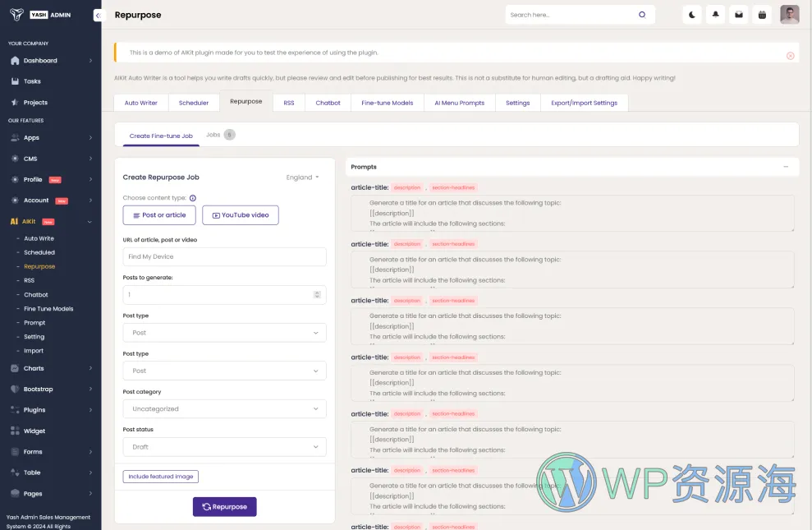
Task: Switch to Jobs sub-tab
Action: pyautogui.click(x=220, y=135)
